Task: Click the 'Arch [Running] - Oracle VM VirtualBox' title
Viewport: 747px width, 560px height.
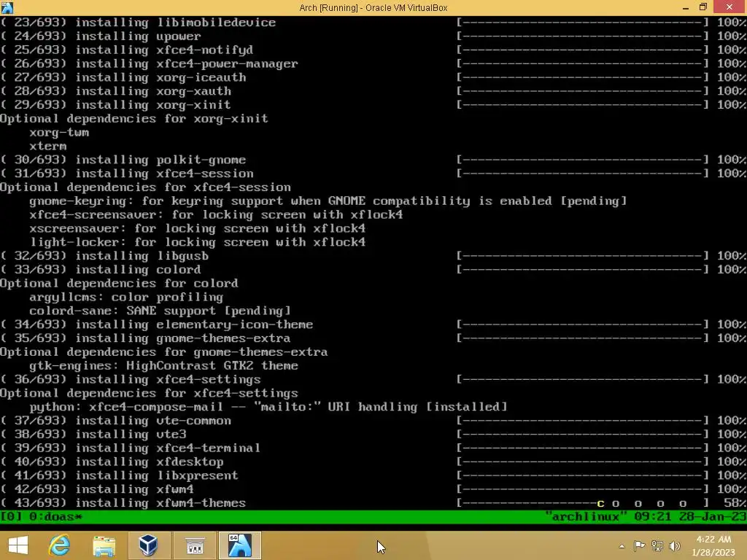Action: (373, 7)
